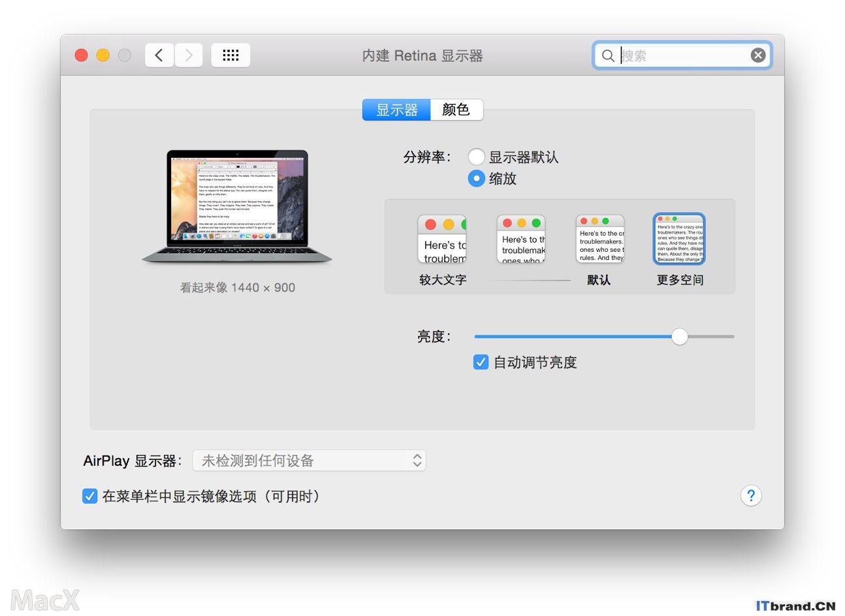Screen dimensions: 845x616
Task: Click in the 搜索 search field
Action: click(x=682, y=55)
